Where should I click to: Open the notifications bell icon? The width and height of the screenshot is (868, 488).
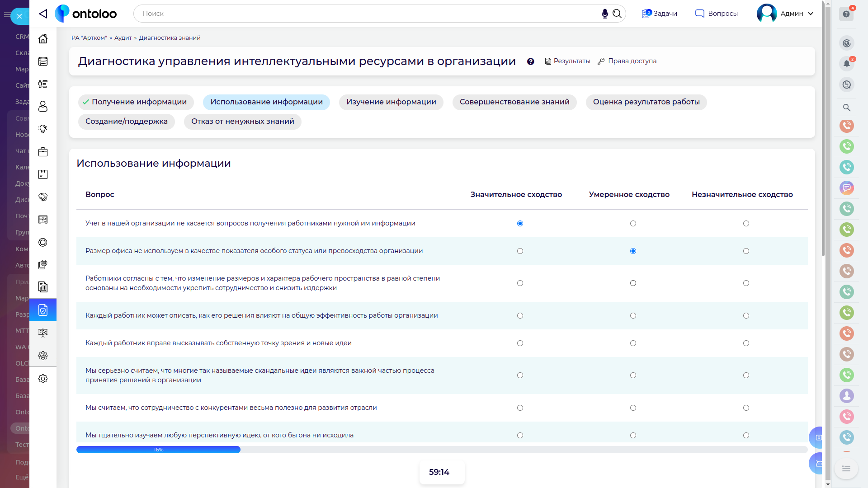click(846, 64)
